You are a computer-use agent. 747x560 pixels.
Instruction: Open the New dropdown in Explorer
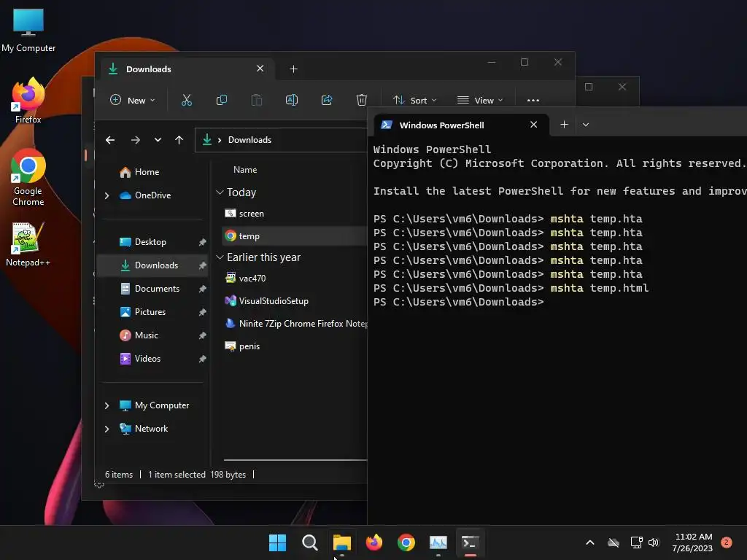pyautogui.click(x=133, y=101)
